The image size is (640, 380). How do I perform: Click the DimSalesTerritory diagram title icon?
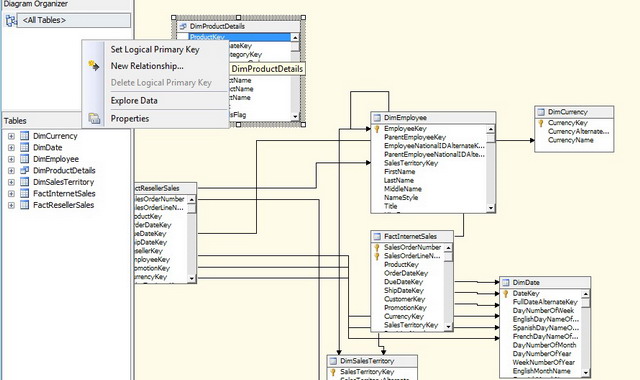[x=333, y=361]
